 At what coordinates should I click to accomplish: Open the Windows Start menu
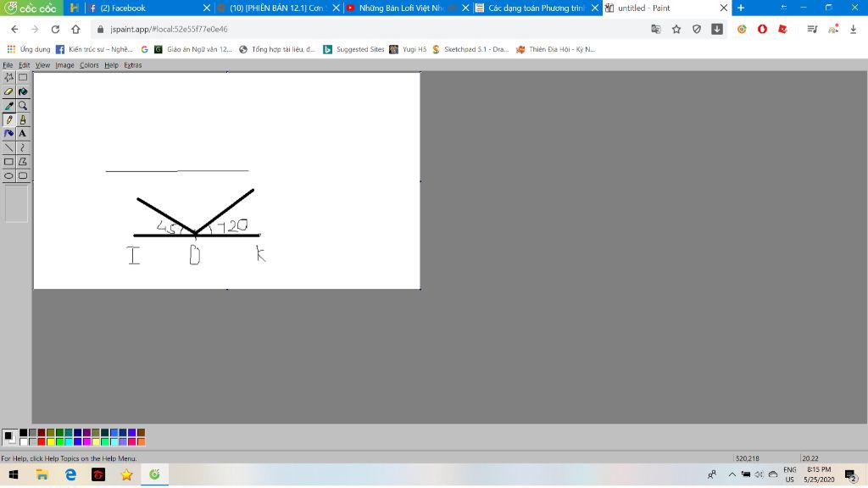point(14,474)
